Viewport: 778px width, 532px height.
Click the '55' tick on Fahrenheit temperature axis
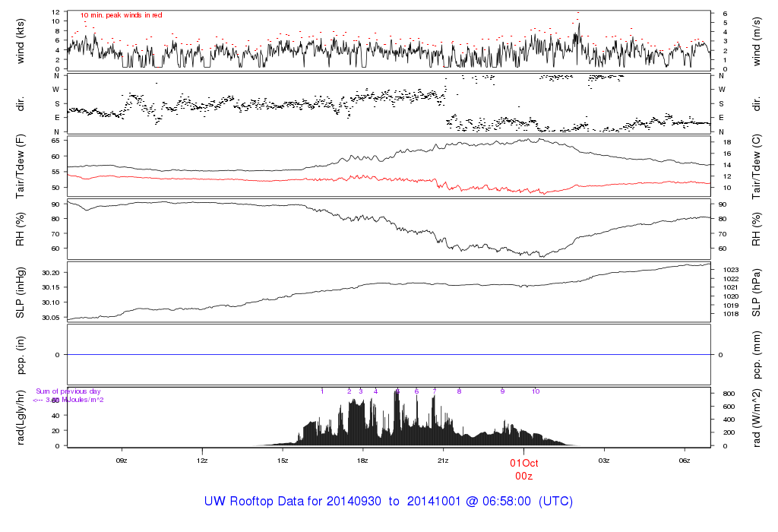pos(55,172)
